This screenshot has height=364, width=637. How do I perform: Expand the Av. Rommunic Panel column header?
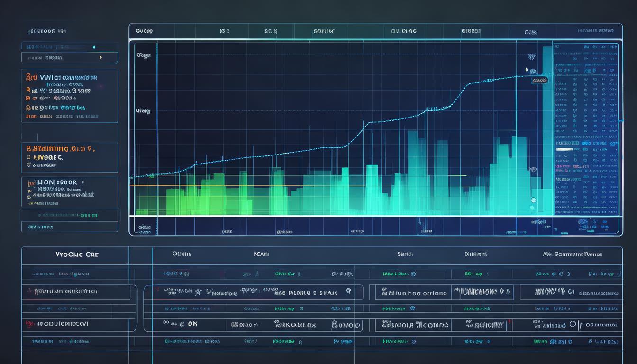(572, 255)
